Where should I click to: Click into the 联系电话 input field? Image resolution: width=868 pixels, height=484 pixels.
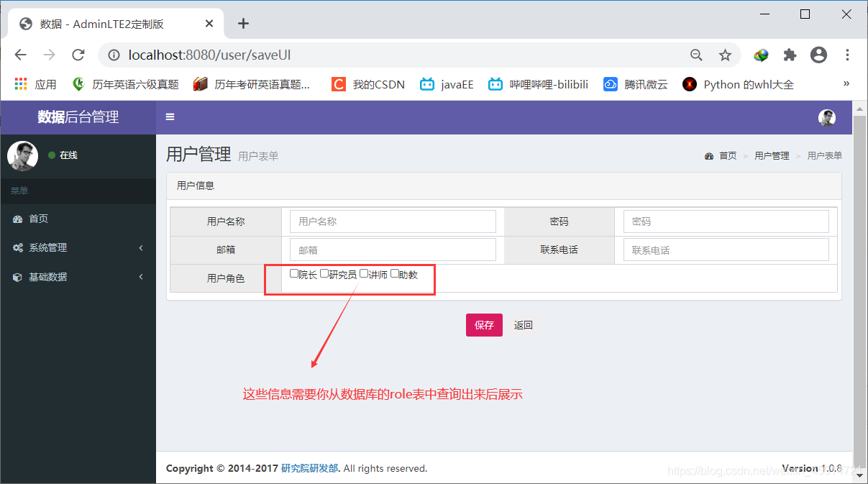(x=726, y=250)
